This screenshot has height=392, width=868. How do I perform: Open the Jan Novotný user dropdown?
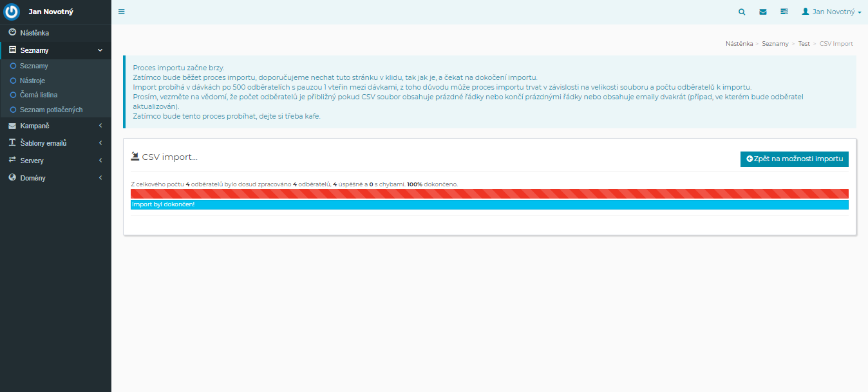click(831, 12)
